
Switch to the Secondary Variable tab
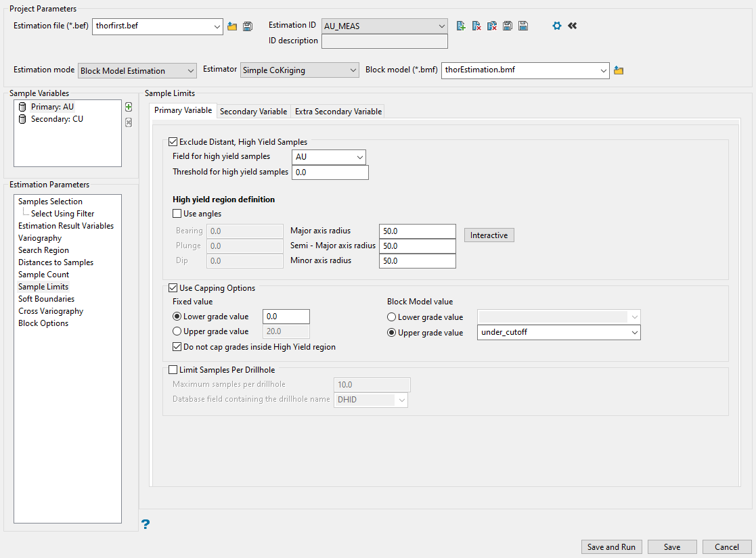click(x=253, y=111)
